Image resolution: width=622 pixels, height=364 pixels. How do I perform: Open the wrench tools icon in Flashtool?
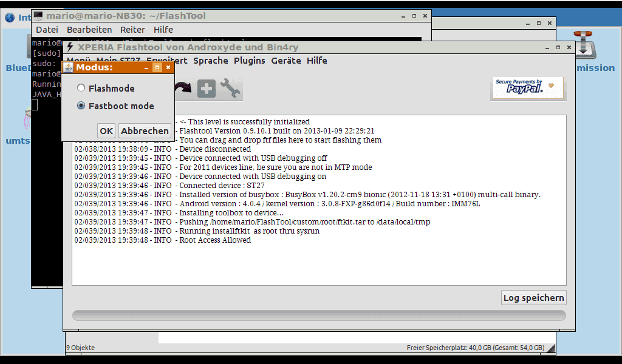coord(230,88)
